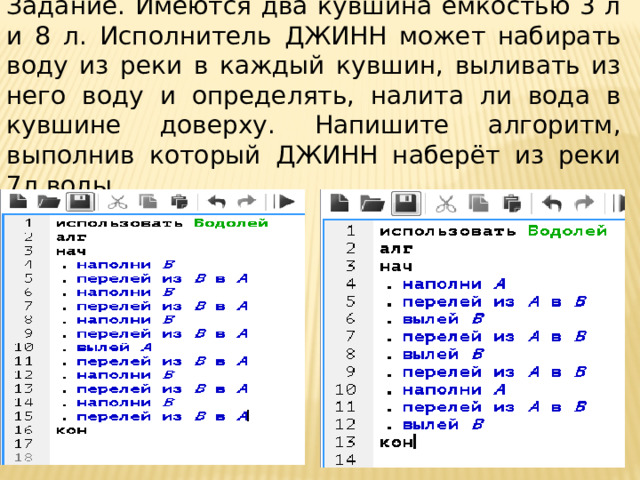The image size is (640, 480).
Task: Undo arrow in right editor toolbar
Action: pos(552,203)
